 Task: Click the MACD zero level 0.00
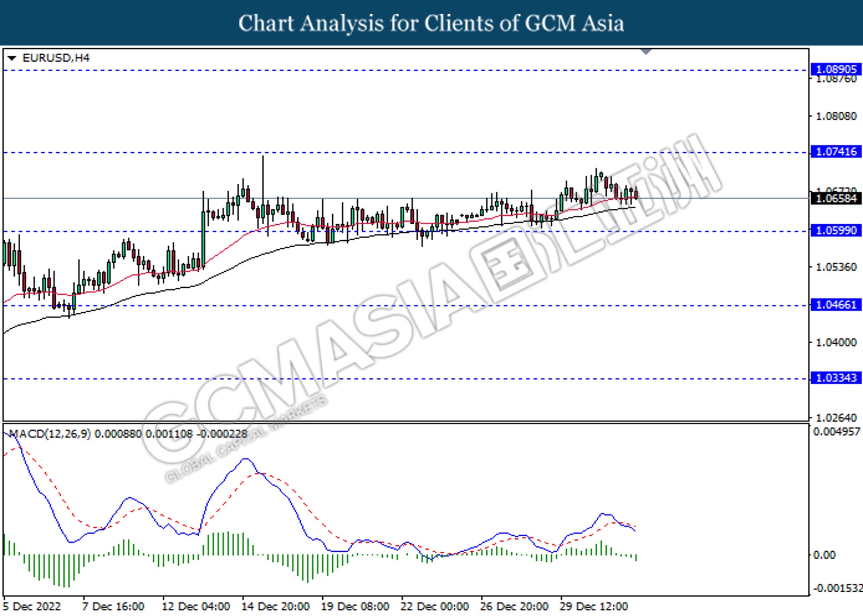tap(824, 555)
